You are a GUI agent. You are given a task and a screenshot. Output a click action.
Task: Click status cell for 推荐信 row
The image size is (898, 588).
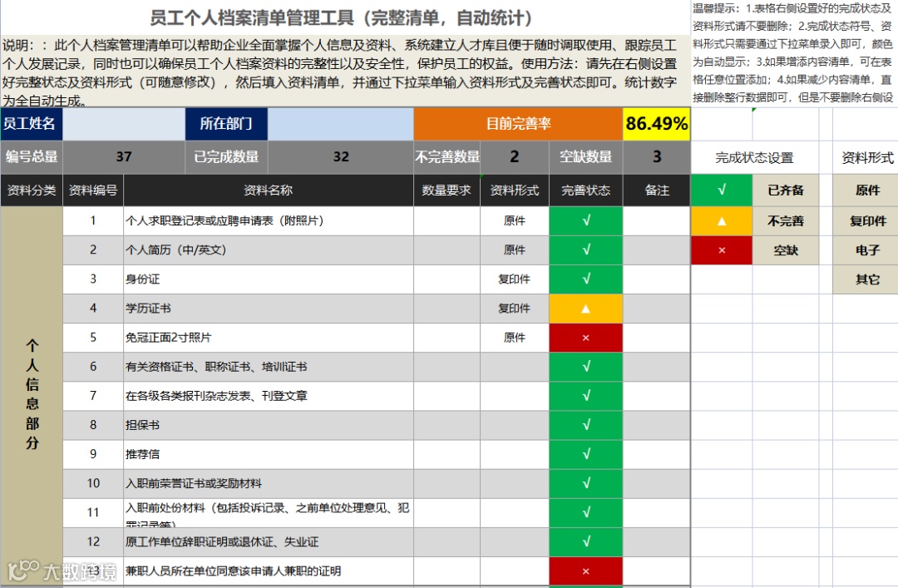(x=585, y=454)
